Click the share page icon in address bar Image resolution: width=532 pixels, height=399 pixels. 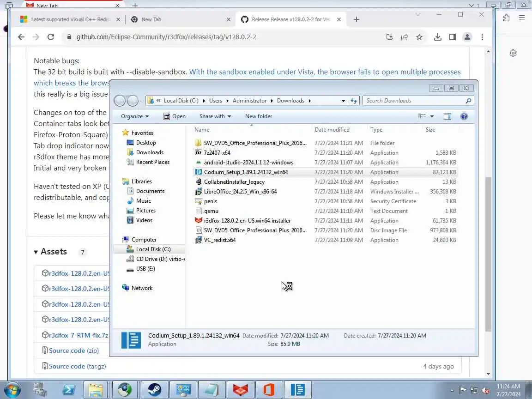tap(405, 37)
